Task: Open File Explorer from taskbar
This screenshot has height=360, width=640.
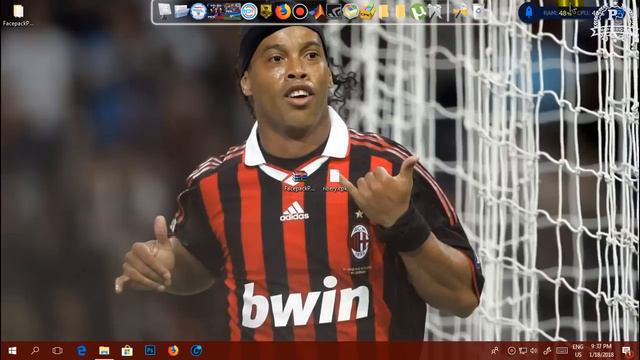Action: [104, 351]
